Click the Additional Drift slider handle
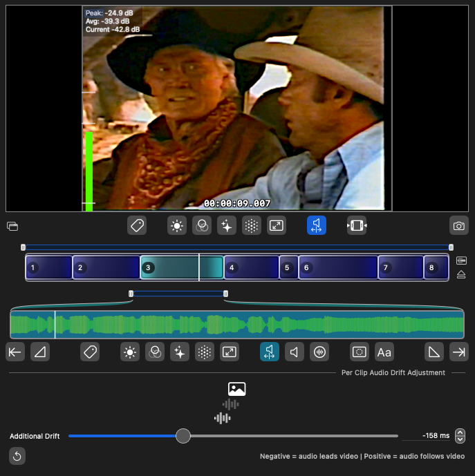Screen dimensions: 475x476 coord(183,436)
